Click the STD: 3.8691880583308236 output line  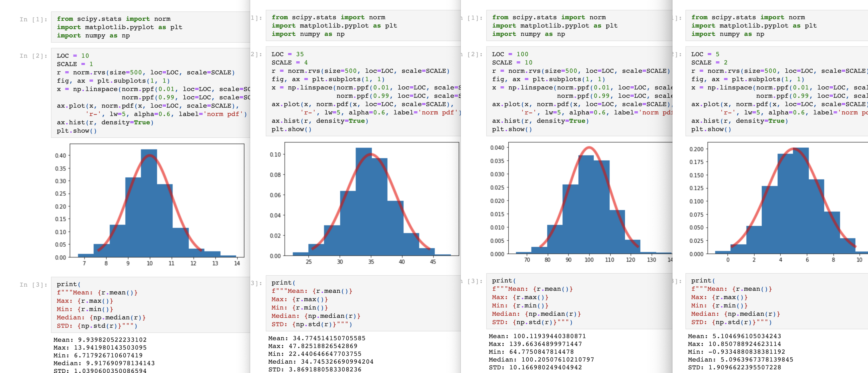click(x=314, y=369)
